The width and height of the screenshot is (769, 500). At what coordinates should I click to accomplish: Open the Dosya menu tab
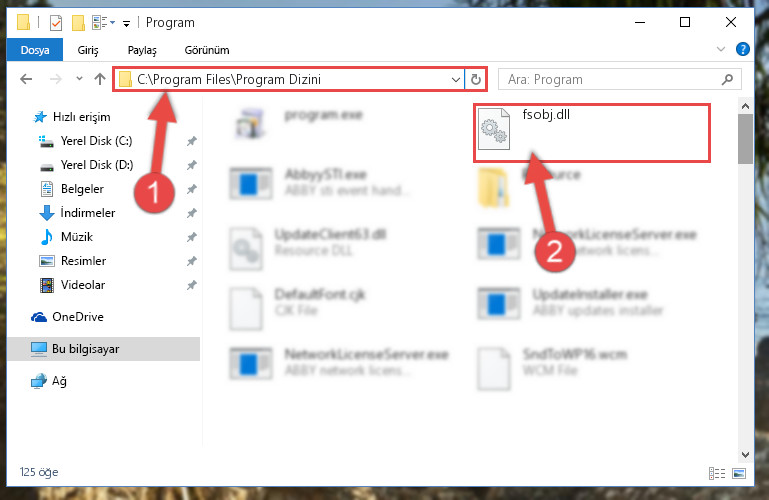[35, 50]
